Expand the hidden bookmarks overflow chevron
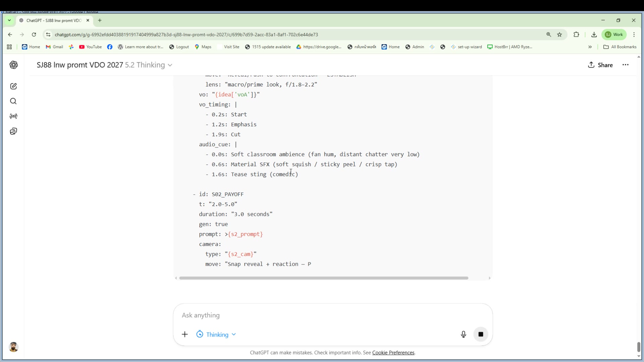This screenshot has height=362, width=644. pyautogui.click(x=590, y=47)
